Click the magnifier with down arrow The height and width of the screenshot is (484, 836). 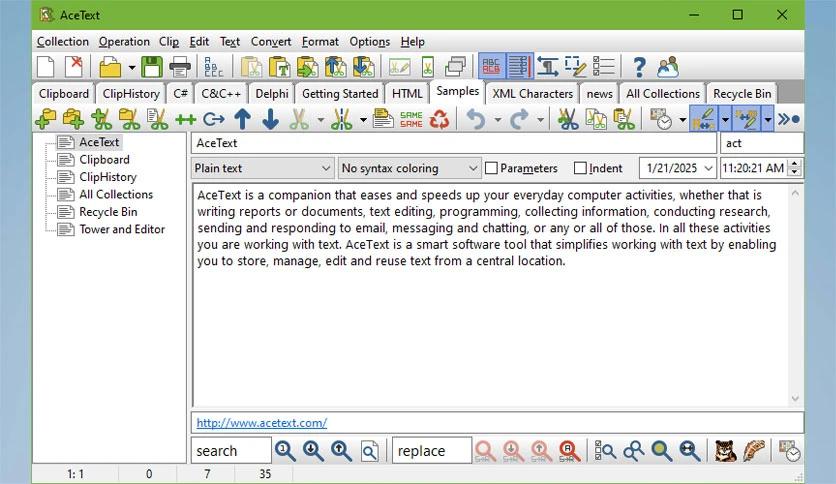coord(313,451)
